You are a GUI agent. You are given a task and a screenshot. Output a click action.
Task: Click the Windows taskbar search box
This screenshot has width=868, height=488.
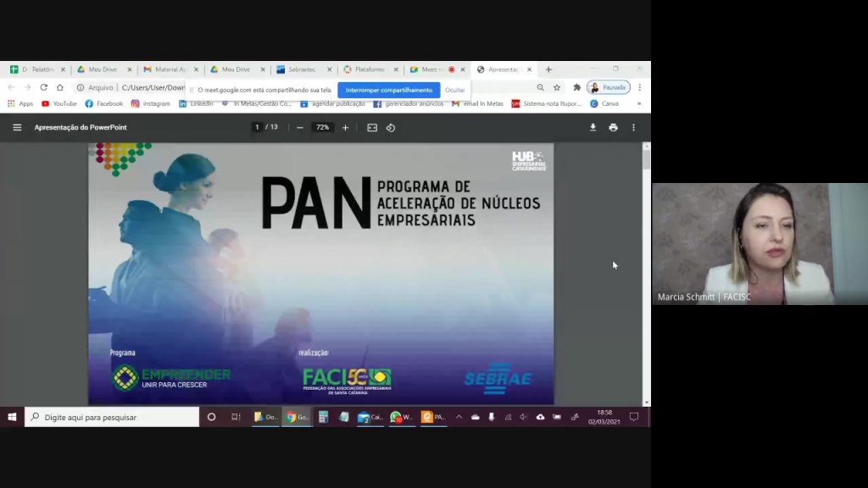[x=112, y=417]
